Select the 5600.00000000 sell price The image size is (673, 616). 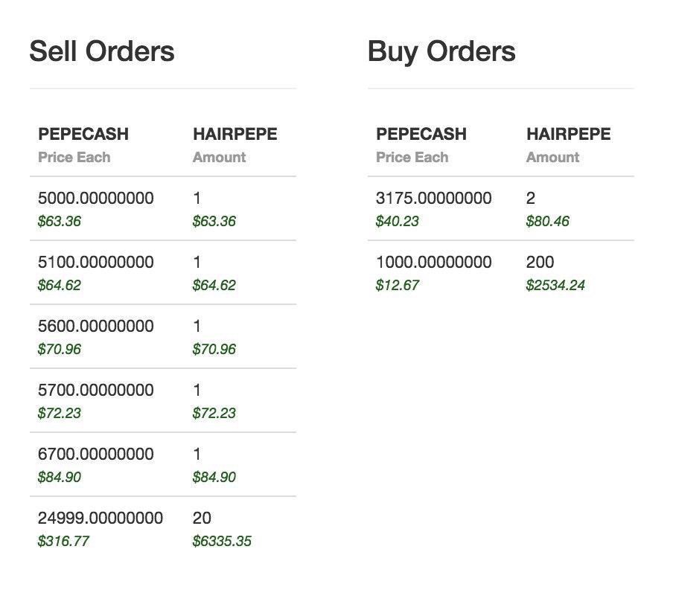tap(96, 326)
